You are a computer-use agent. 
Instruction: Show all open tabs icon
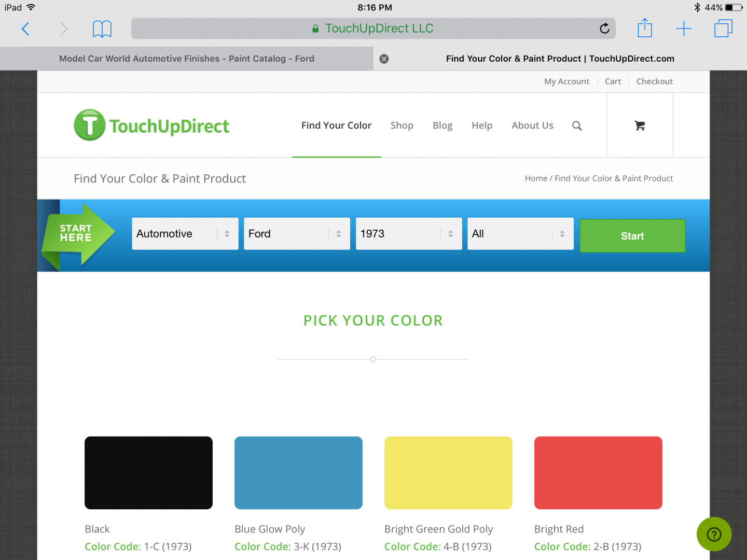pyautogui.click(x=723, y=29)
